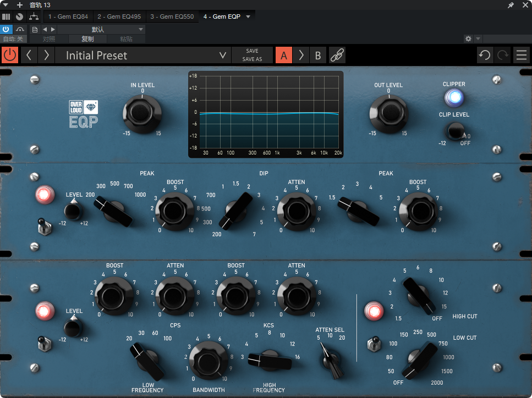Image resolution: width=532 pixels, height=398 pixels.
Task: Open the routing tree icon
Action: (x=34, y=16)
